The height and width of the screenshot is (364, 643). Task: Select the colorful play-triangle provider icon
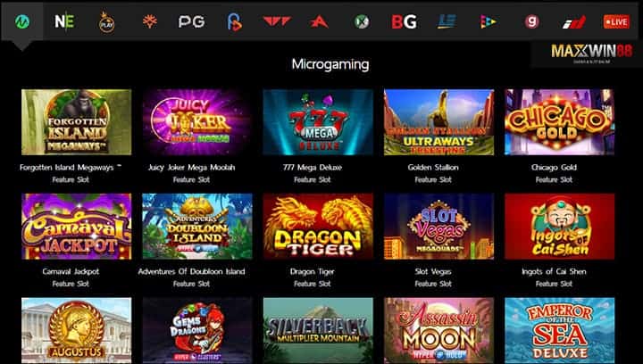click(x=489, y=21)
